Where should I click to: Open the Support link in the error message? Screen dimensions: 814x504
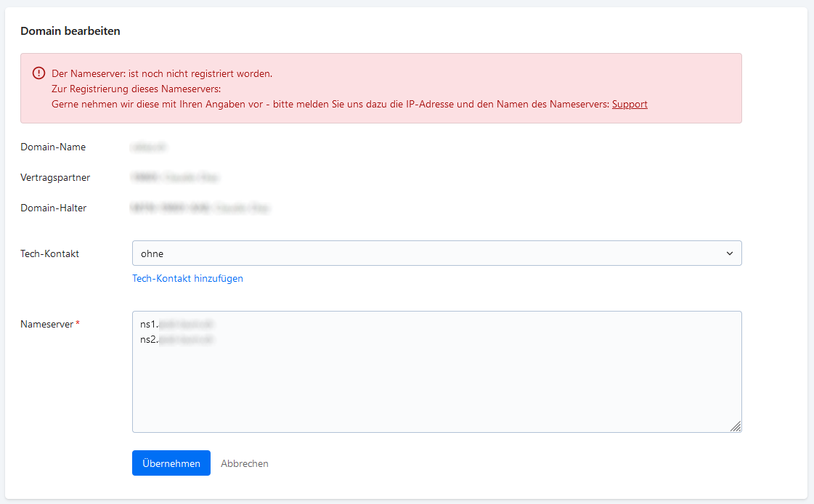click(629, 104)
